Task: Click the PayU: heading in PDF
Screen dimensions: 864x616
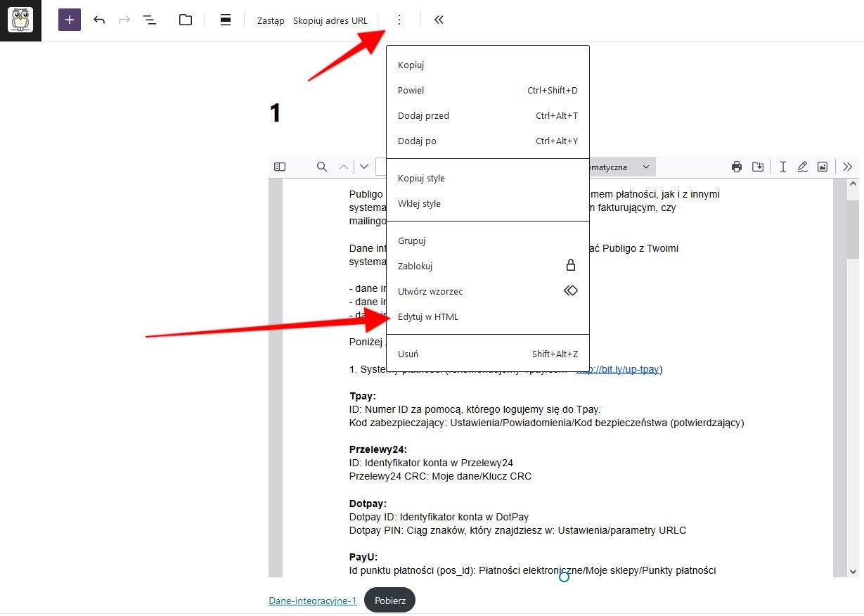Action: [x=363, y=557]
